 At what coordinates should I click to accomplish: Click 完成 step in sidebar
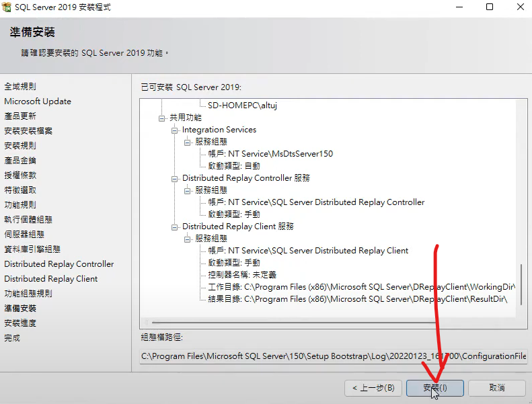[12, 338]
